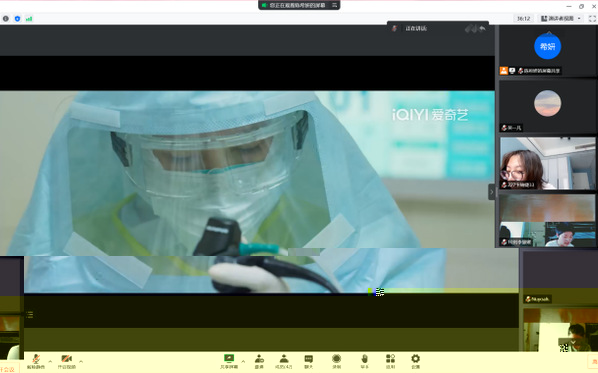Click the raise hand icon
This screenshot has height=373, width=598.
click(365, 361)
